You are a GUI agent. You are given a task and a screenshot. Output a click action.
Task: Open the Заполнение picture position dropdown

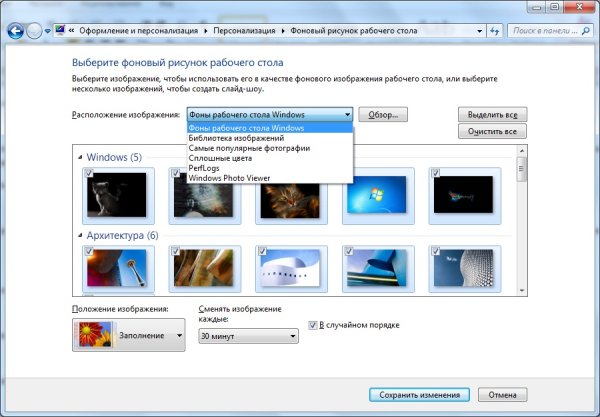(129, 335)
